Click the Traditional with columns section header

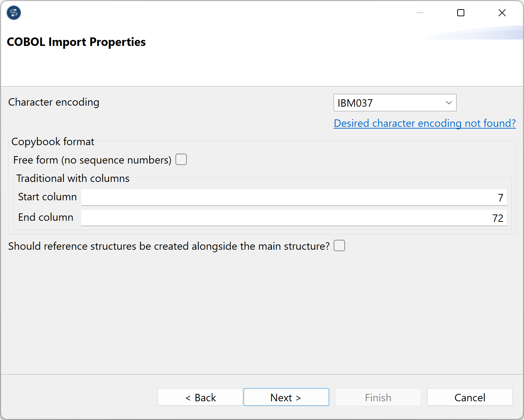click(x=73, y=178)
